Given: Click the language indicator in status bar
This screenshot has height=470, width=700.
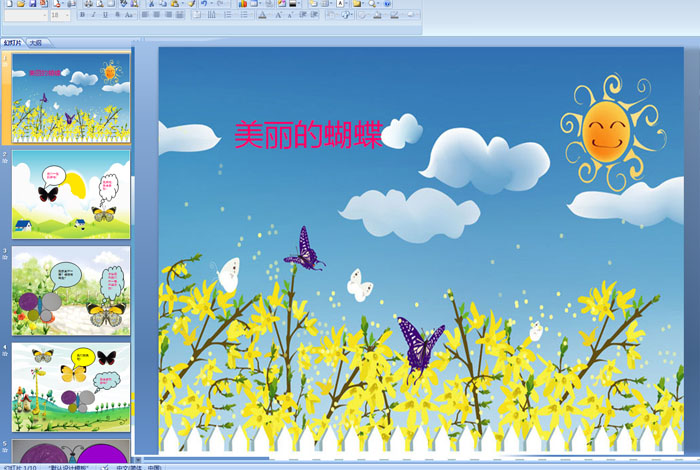Looking at the screenshot, I should pos(138,467).
